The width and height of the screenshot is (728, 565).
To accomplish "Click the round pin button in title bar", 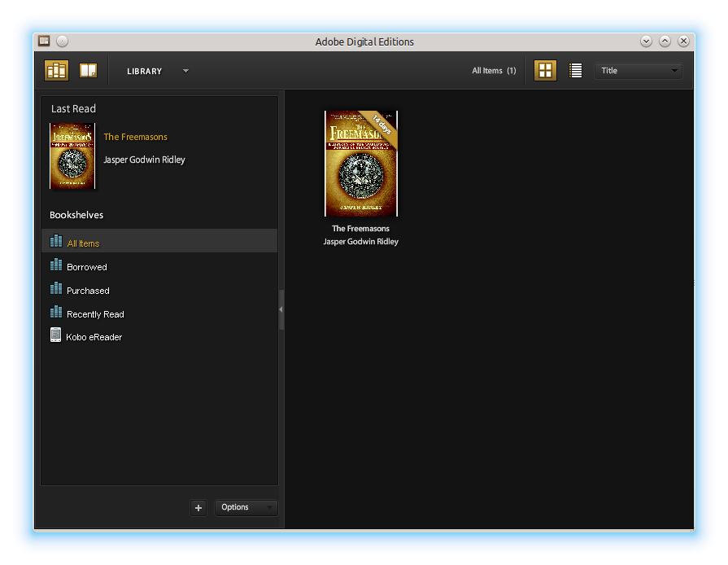I will pos(63,41).
